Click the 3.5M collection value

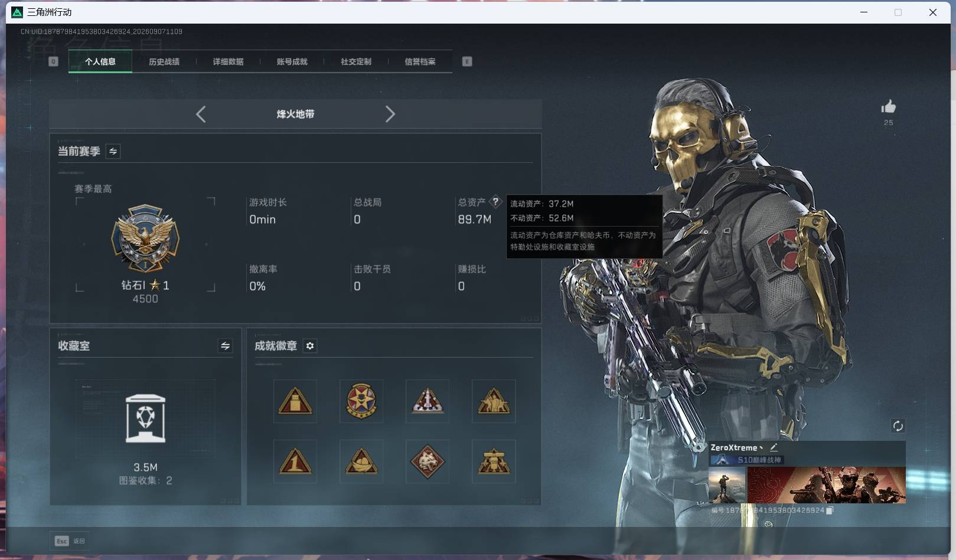click(145, 467)
